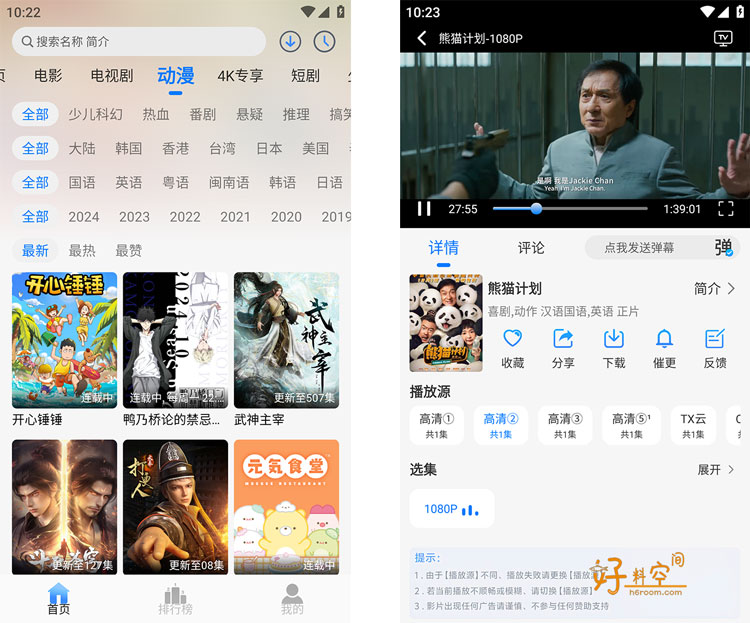Image resolution: width=750 pixels, height=623 pixels.
Task: Tap the search name input field
Action: 139,42
